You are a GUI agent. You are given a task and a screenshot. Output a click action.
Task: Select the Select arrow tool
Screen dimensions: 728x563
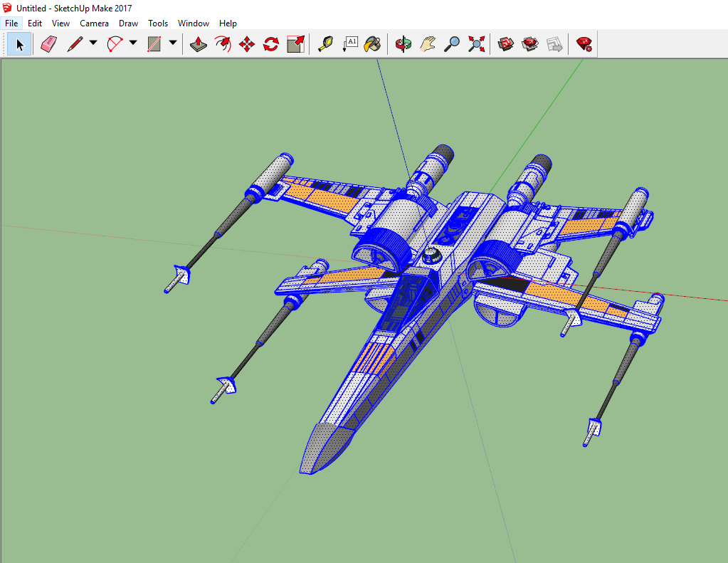coord(19,44)
